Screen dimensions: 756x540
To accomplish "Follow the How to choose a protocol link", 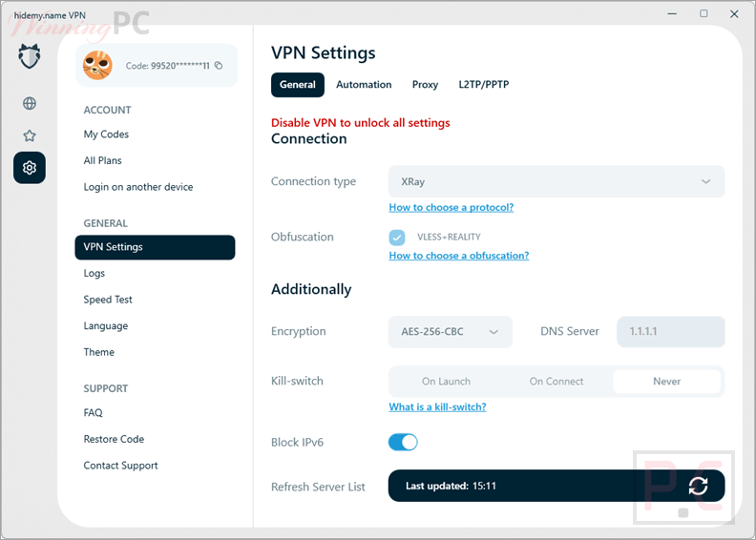I will click(x=451, y=207).
